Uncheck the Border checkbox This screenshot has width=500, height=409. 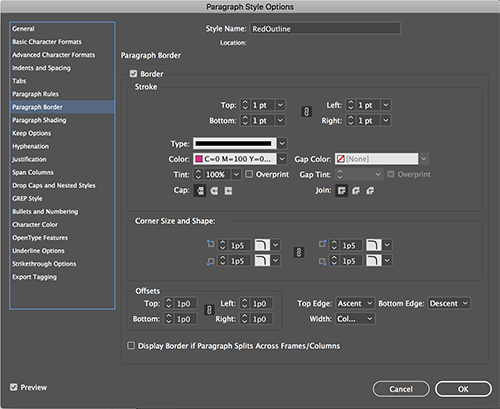(x=133, y=74)
